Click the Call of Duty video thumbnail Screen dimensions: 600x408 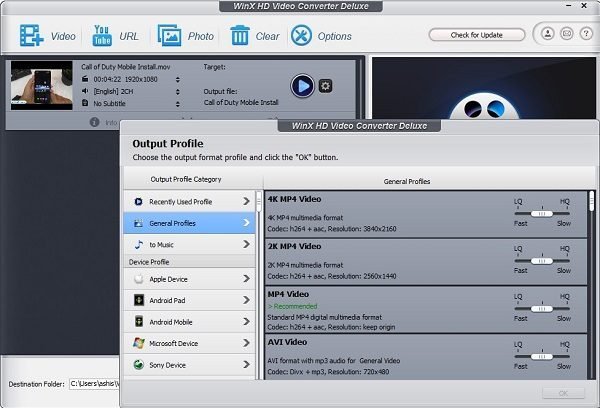pyautogui.click(x=41, y=85)
